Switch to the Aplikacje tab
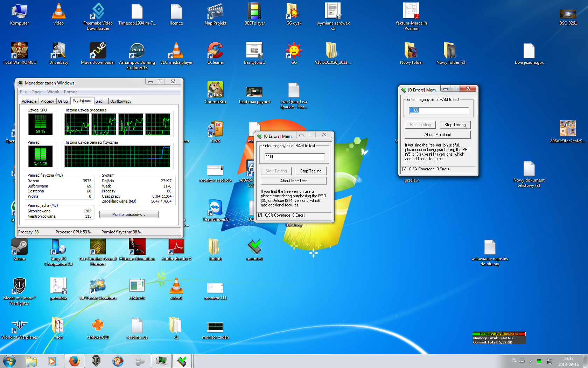 click(29, 101)
